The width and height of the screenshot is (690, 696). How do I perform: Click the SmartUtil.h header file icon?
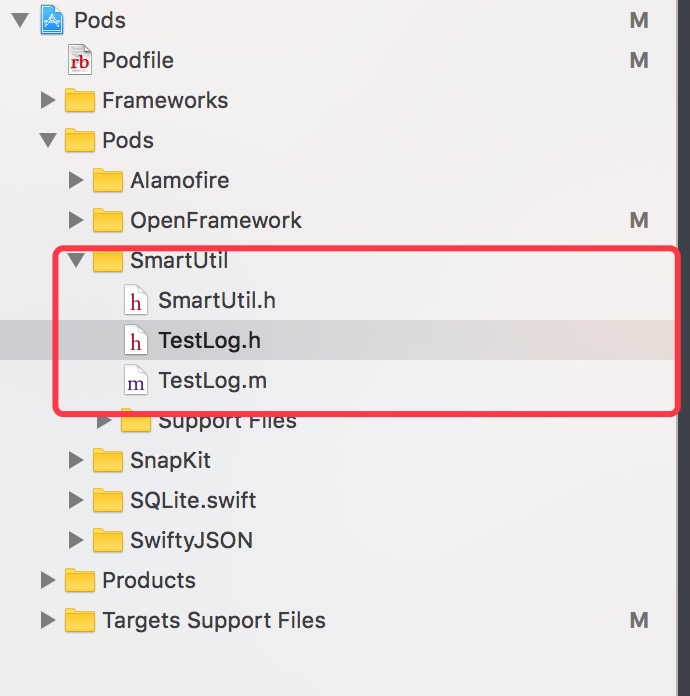[x=135, y=301]
